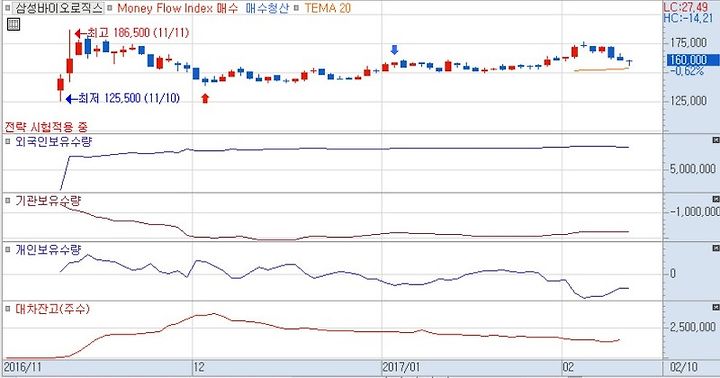
Task: Click the 2017/01 date axis label
Action: tap(401, 367)
